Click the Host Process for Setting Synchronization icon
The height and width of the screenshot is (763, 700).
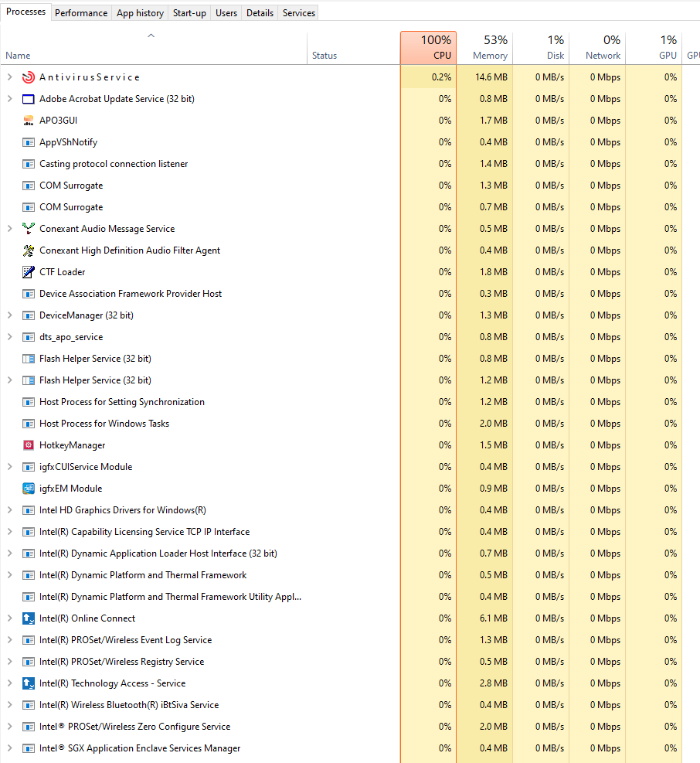click(29, 402)
